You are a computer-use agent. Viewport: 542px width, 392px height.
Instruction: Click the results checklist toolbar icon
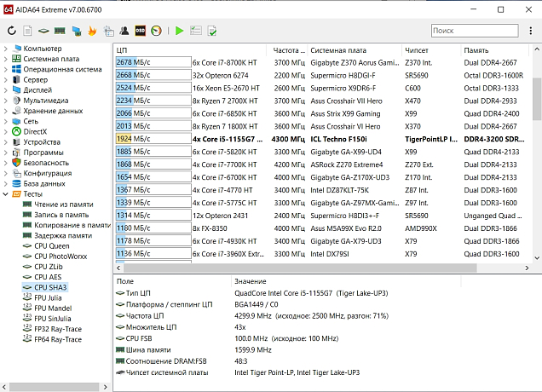point(196,31)
